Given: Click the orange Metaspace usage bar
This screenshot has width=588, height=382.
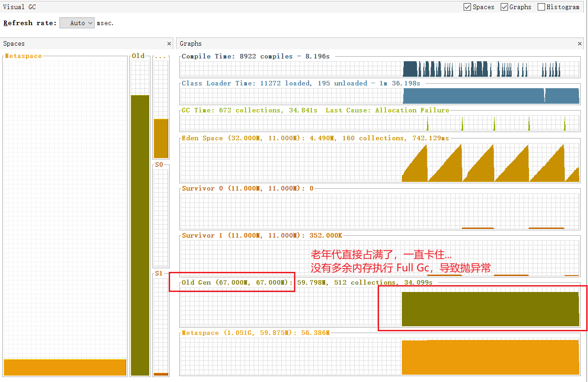Looking at the screenshot, I should (489, 357).
